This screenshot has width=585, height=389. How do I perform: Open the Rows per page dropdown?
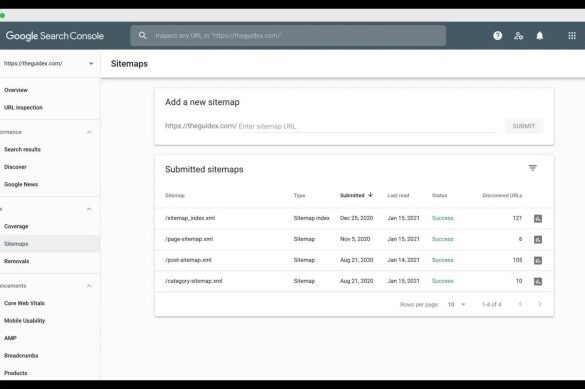tap(457, 304)
